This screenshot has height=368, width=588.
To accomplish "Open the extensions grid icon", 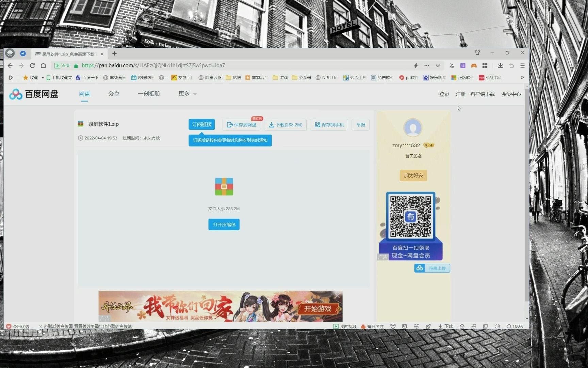I will [x=485, y=65].
